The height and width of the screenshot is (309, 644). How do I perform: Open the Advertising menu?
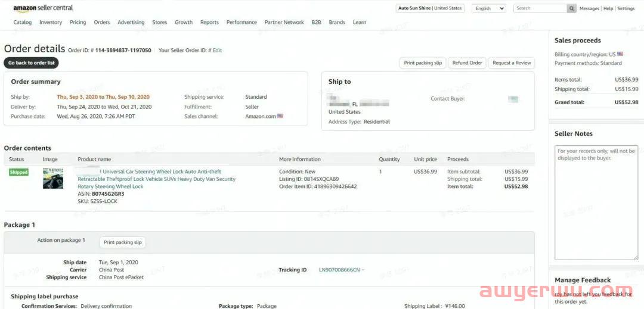pos(131,22)
